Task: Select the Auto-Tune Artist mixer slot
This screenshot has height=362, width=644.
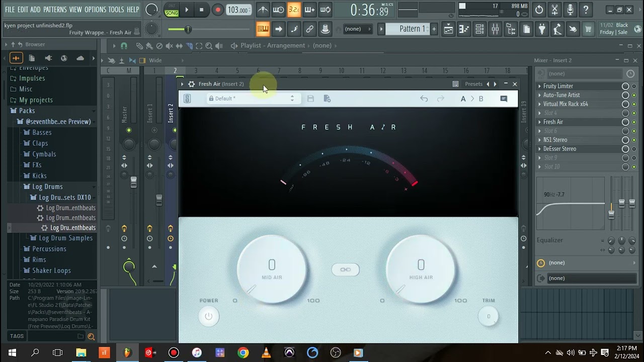Action: pos(580,95)
